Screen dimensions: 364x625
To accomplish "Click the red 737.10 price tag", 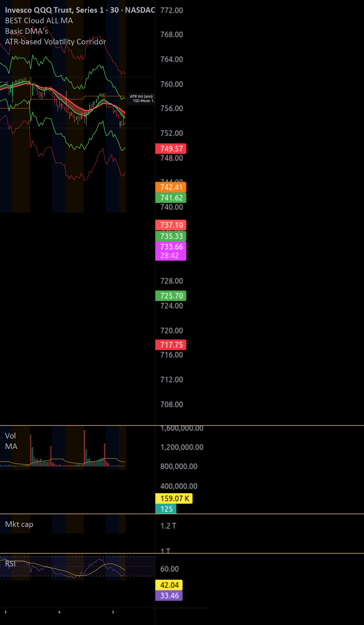I will coord(171,225).
